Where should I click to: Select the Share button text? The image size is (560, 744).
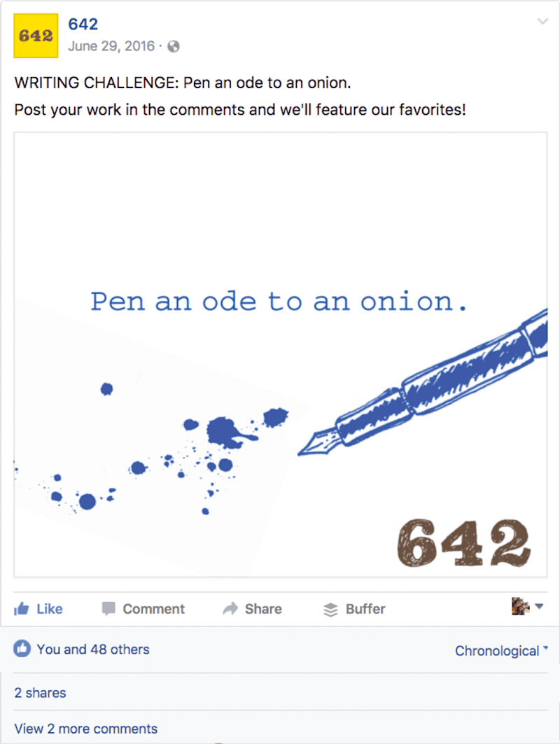263,609
